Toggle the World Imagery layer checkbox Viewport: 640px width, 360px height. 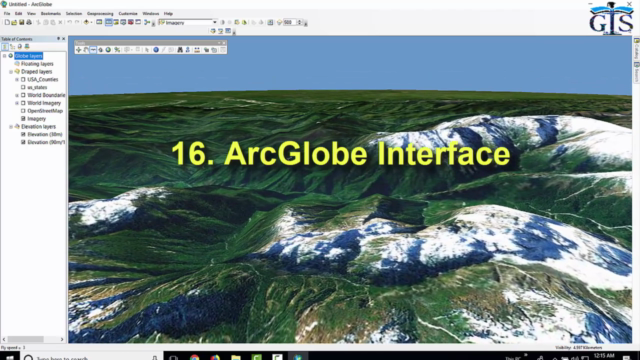23,103
